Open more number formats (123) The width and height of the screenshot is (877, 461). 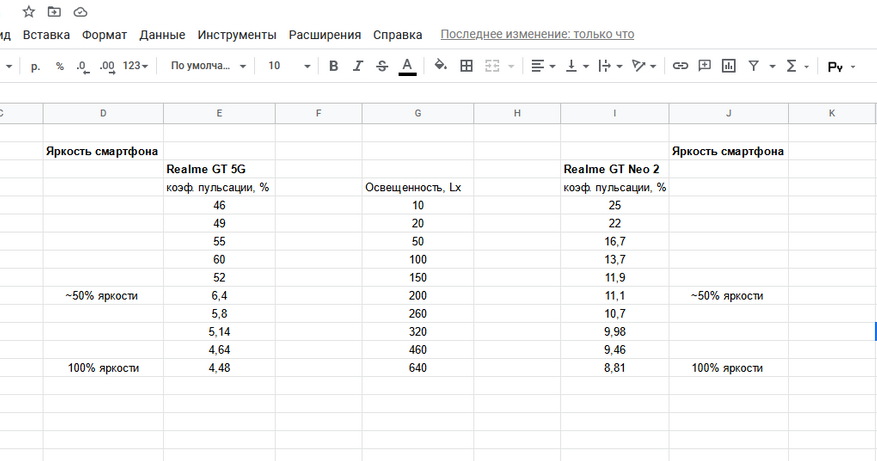point(135,66)
